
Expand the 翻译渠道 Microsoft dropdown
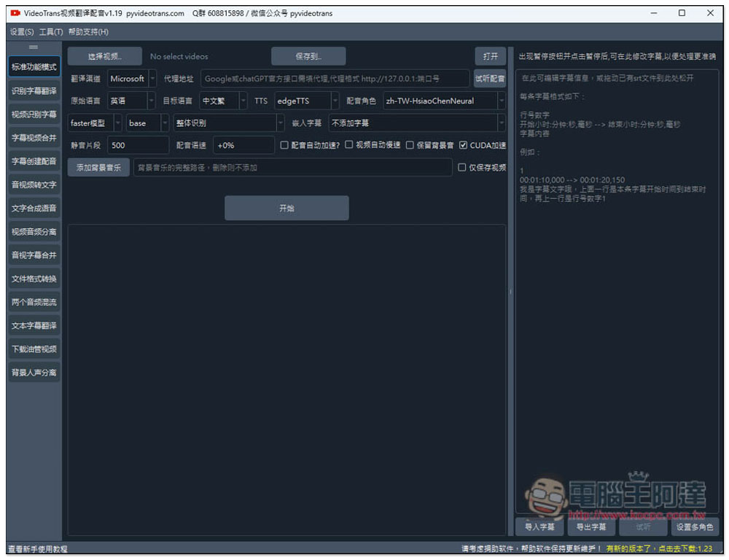(132, 79)
